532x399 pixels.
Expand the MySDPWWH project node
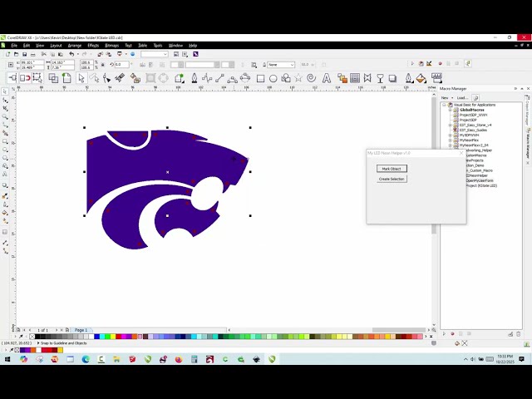tap(451, 135)
